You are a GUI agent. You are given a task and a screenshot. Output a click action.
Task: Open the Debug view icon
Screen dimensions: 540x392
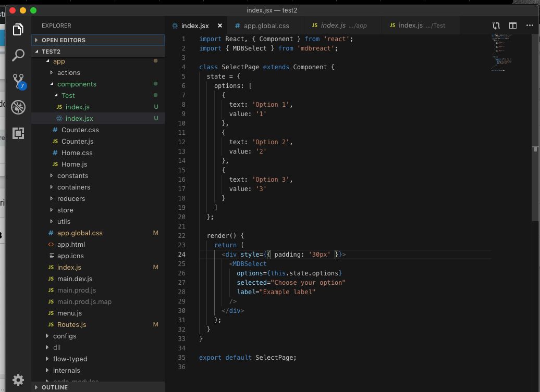coord(18,107)
